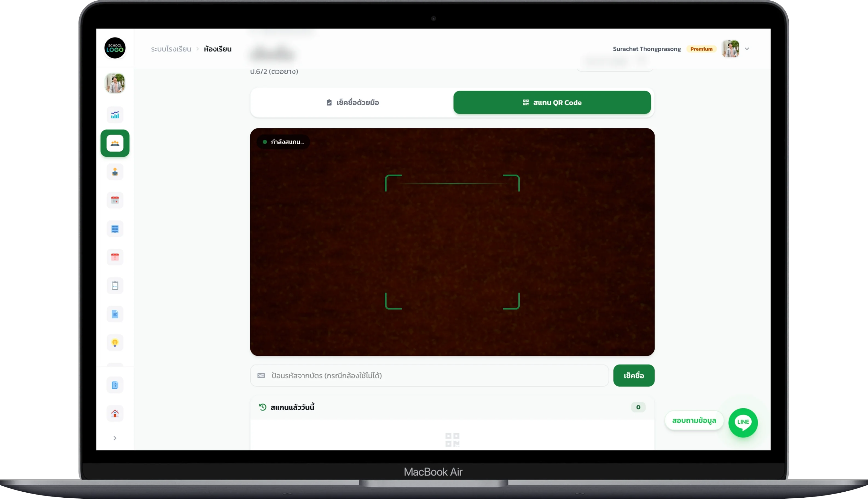This screenshot has height=499, width=868.
Task: Switch to the สแกน QR Code tab
Action: pyautogui.click(x=552, y=102)
